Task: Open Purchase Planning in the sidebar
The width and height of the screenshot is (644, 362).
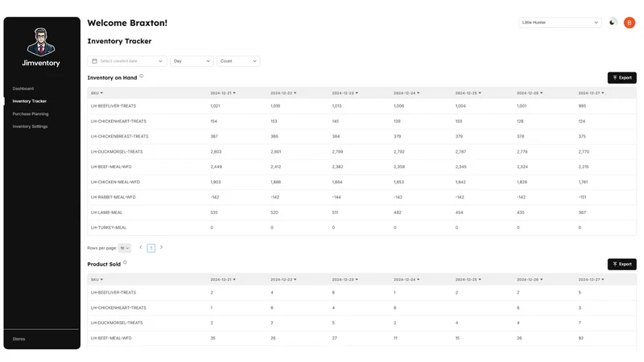Action: click(31, 113)
